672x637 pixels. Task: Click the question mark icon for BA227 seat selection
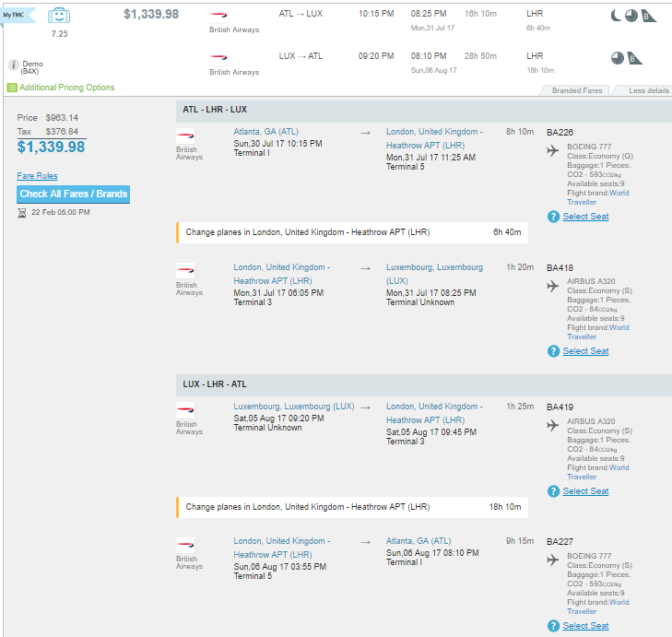coord(553,626)
